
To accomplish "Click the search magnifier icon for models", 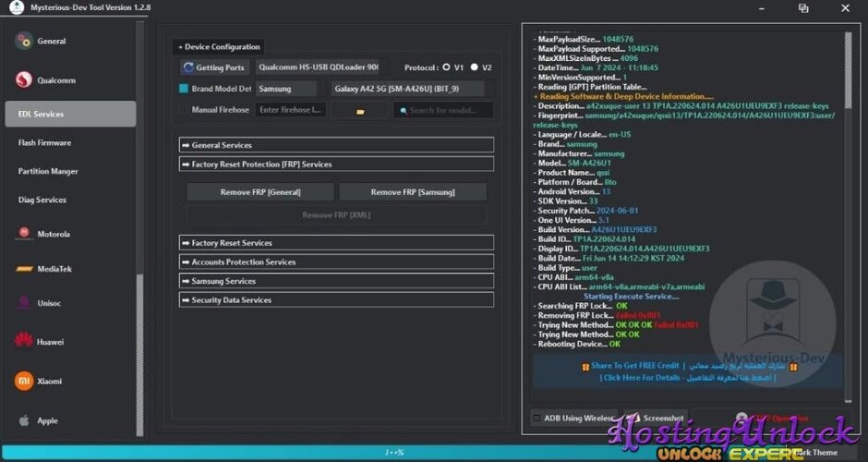I will tap(404, 111).
